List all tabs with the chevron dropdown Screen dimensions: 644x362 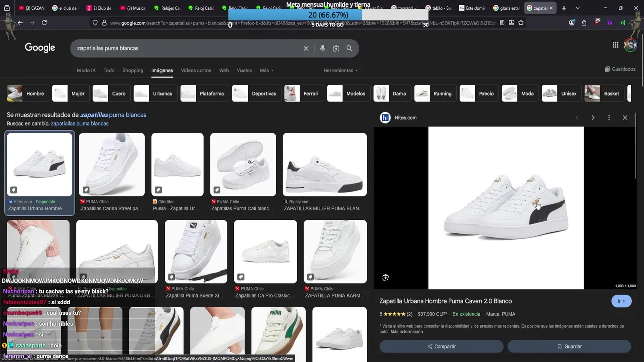coord(577,8)
